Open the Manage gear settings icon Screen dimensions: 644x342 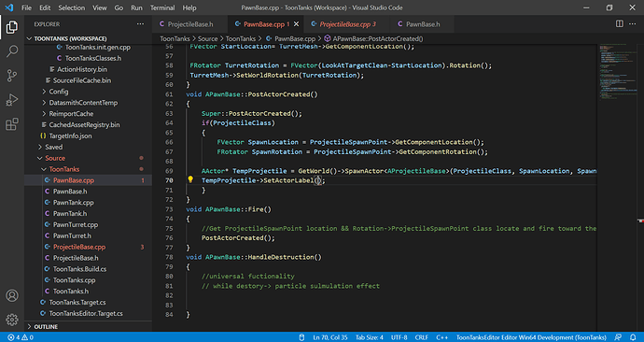click(x=12, y=320)
